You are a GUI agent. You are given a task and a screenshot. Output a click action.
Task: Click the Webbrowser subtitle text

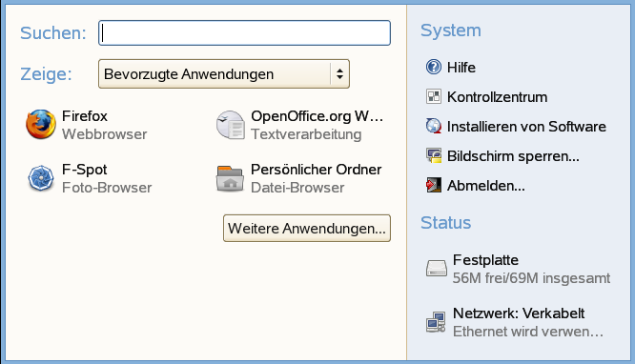pos(105,134)
